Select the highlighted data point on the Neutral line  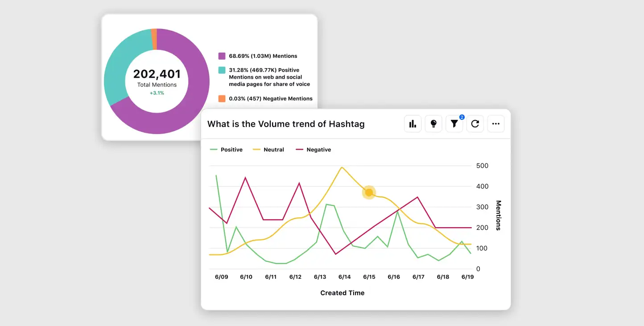coord(369,192)
